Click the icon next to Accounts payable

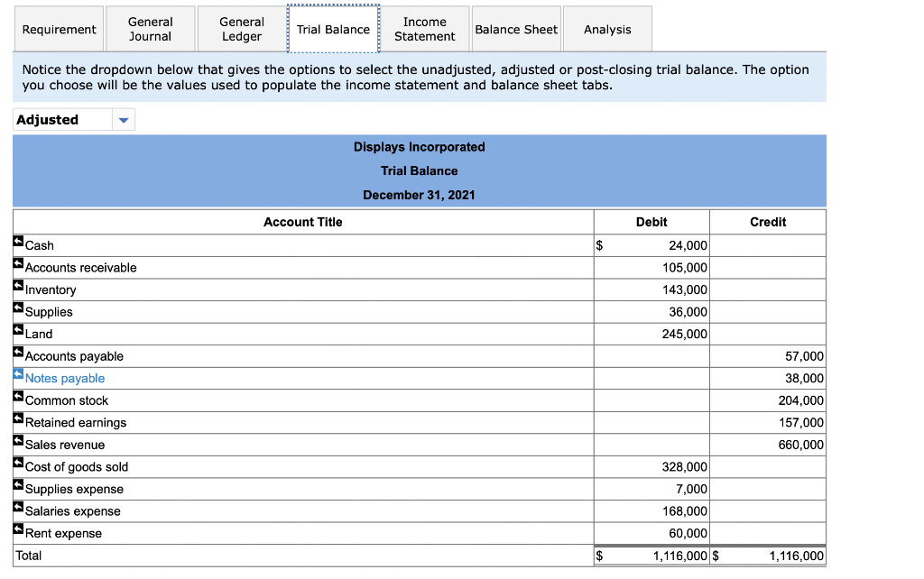[x=16, y=351]
